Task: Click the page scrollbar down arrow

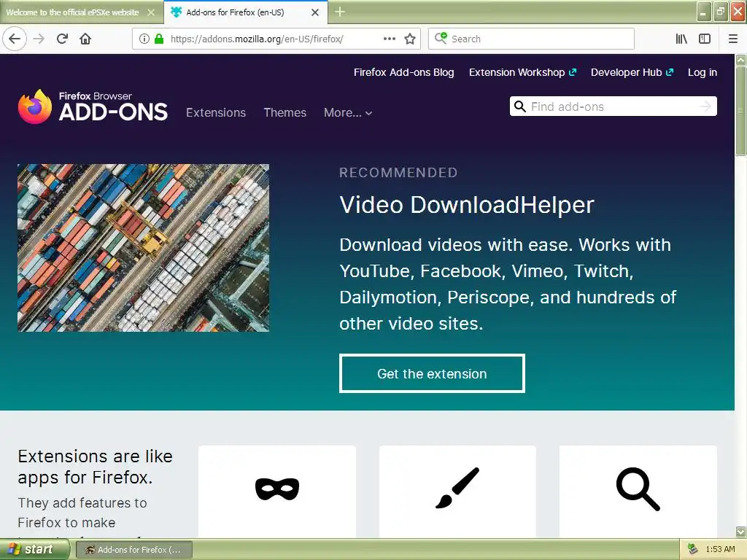Action: (740, 532)
